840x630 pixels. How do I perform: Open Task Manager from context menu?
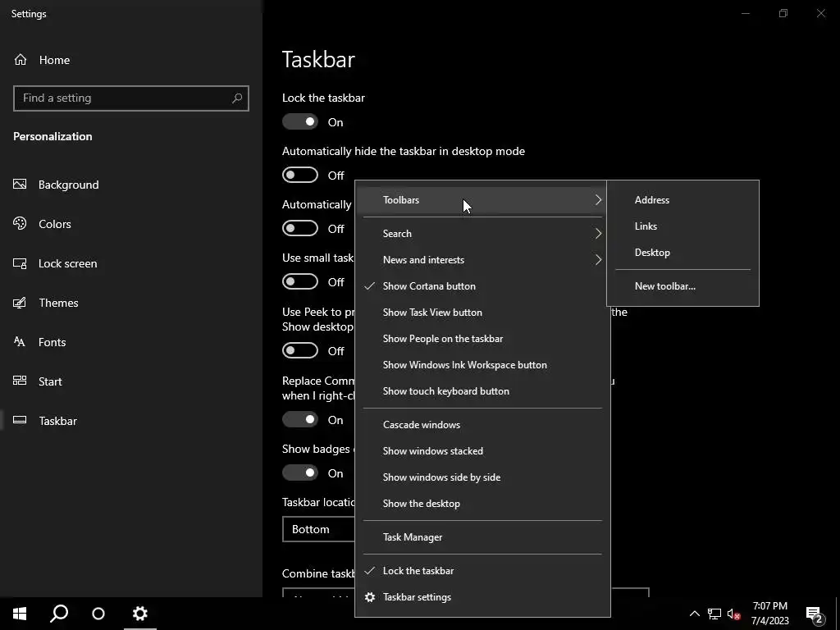[482, 537]
